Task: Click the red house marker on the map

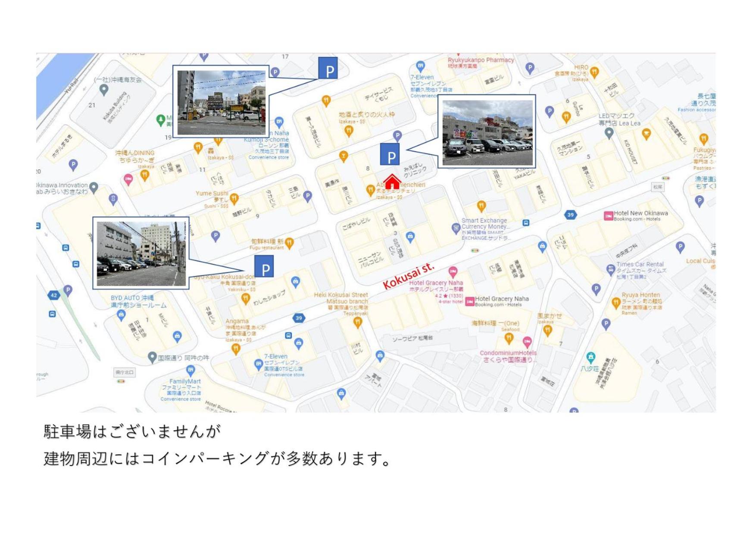Action: (x=392, y=181)
